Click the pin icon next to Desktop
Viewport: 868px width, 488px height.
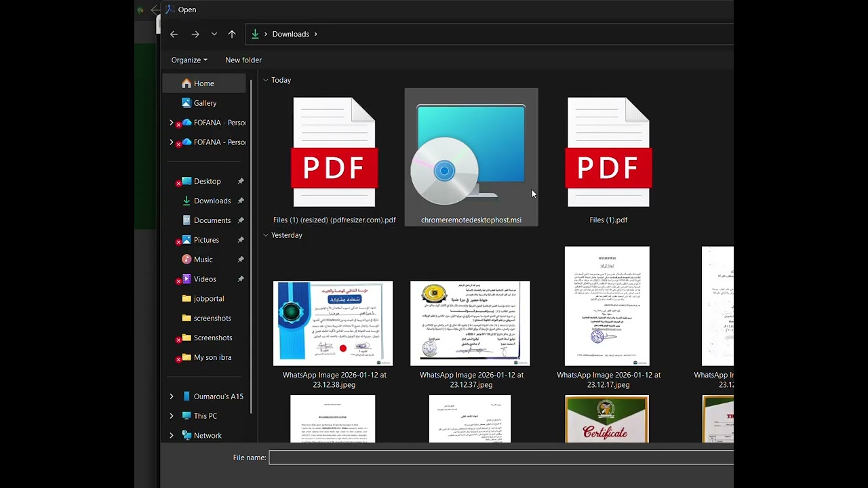click(x=240, y=181)
